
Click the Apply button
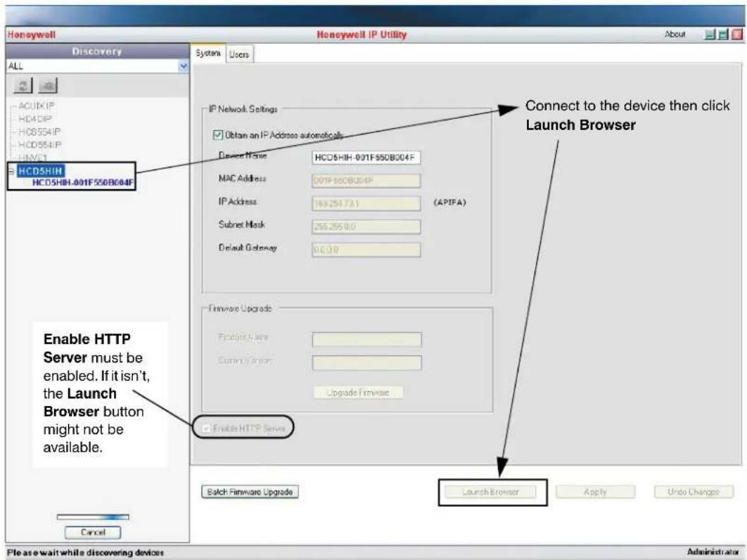[595, 492]
